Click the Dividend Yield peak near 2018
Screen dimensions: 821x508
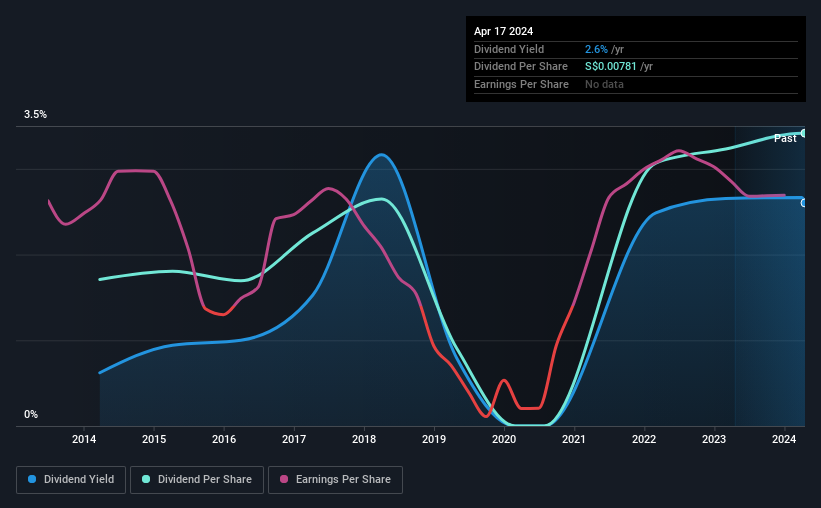(381, 154)
